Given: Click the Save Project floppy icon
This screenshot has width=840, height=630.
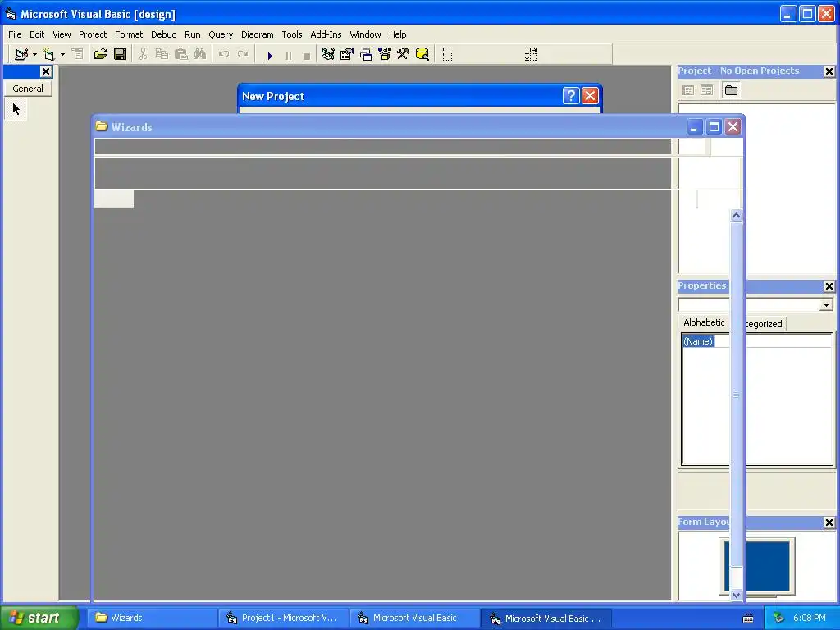Looking at the screenshot, I should [120, 54].
